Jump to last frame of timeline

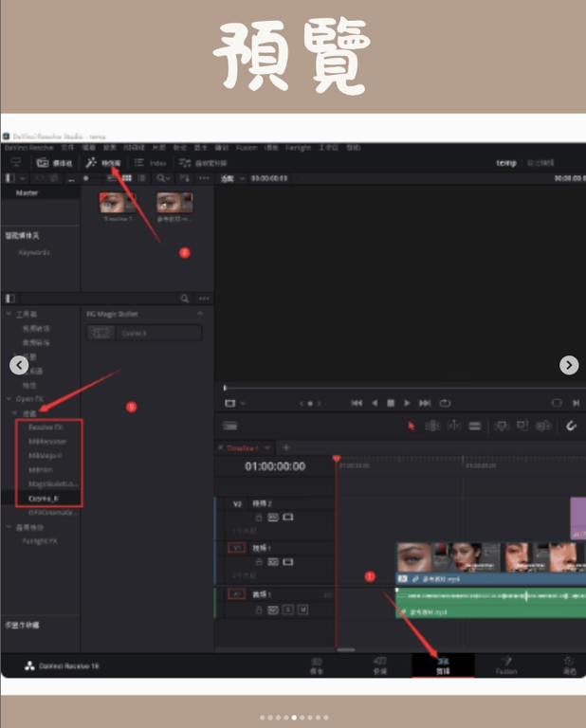pyautogui.click(x=425, y=403)
